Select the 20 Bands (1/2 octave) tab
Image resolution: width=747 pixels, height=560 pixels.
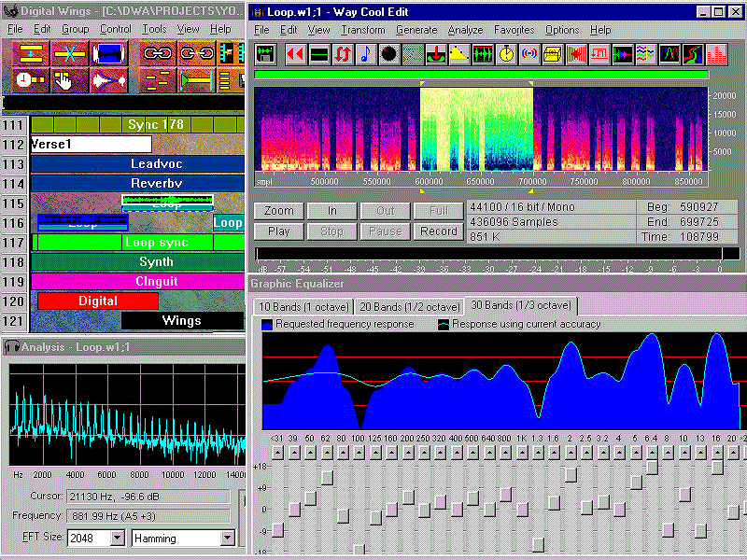point(410,307)
